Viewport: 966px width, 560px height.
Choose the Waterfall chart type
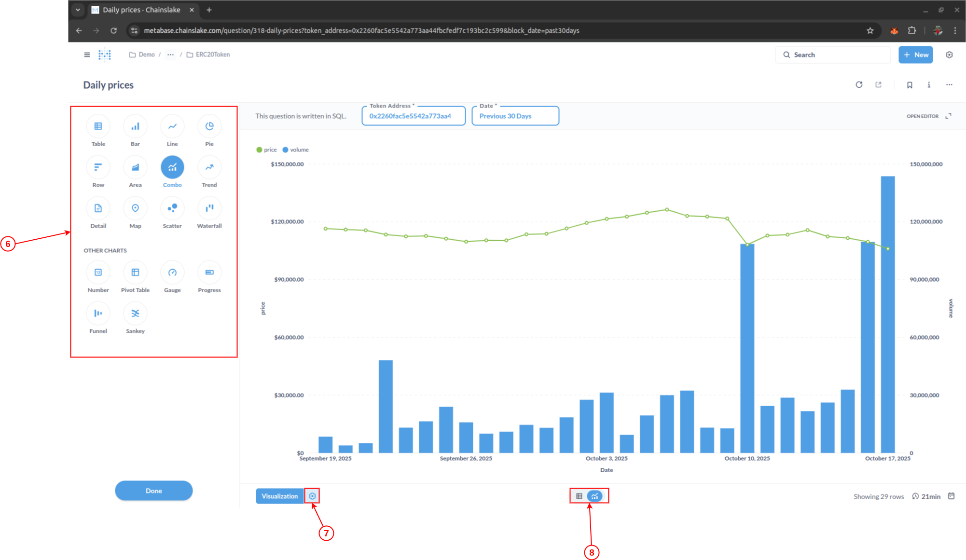pyautogui.click(x=209, y=208)
